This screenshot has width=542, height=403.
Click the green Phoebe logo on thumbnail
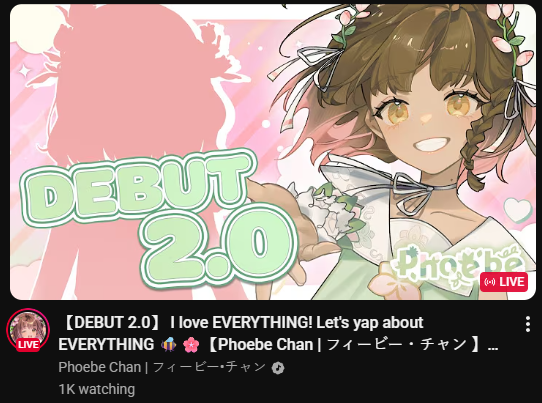click(456, 265)
